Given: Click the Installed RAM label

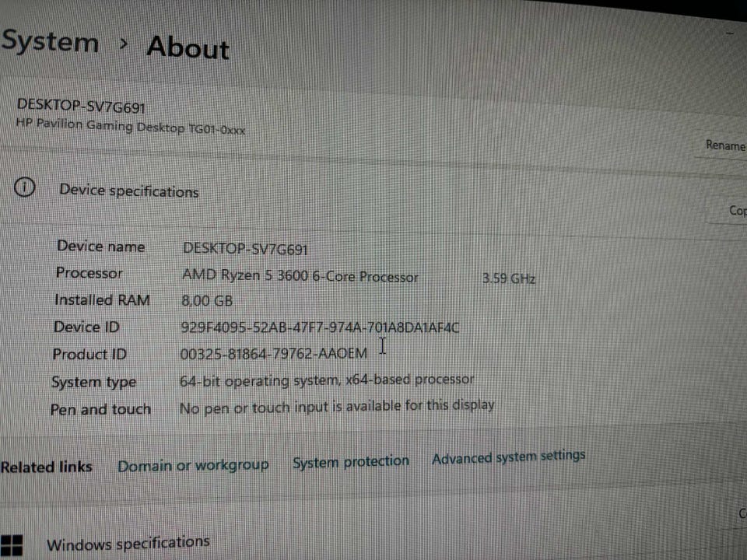Looking at the screenshot, I should [103, 300].
